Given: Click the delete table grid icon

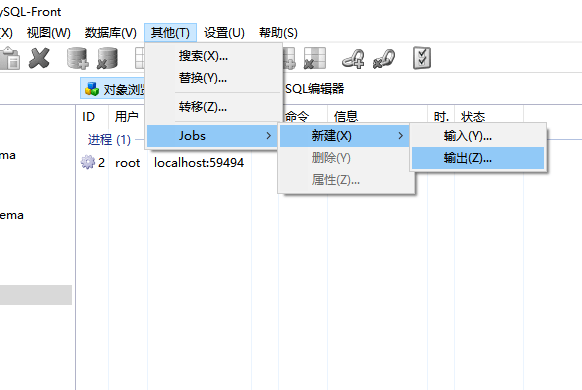Looking at the screenshot, I should coord(315,58).
